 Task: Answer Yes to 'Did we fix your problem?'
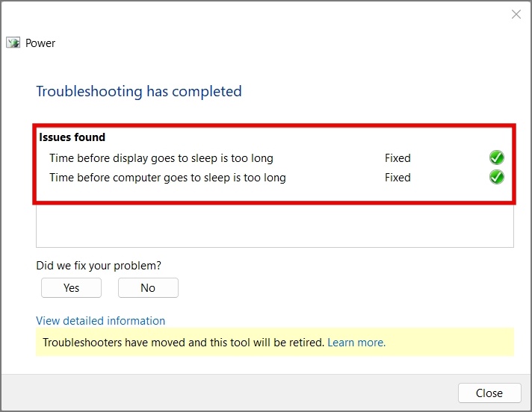(71, 287)
